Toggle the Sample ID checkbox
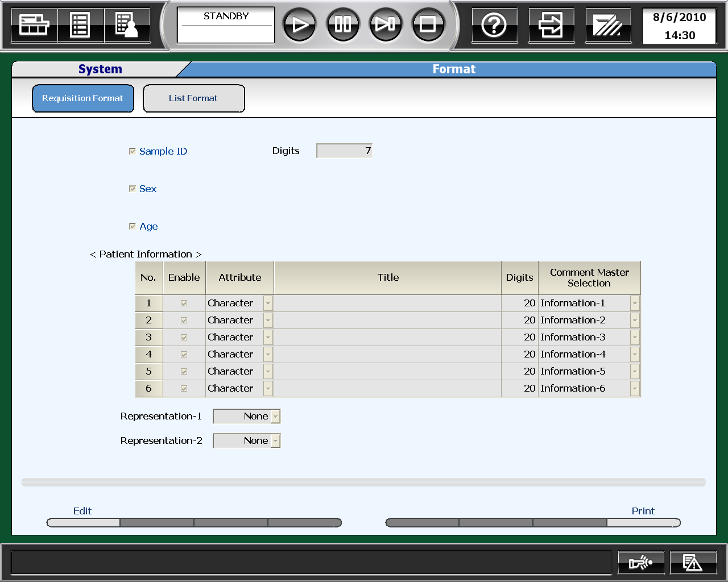 pos(133,151)
